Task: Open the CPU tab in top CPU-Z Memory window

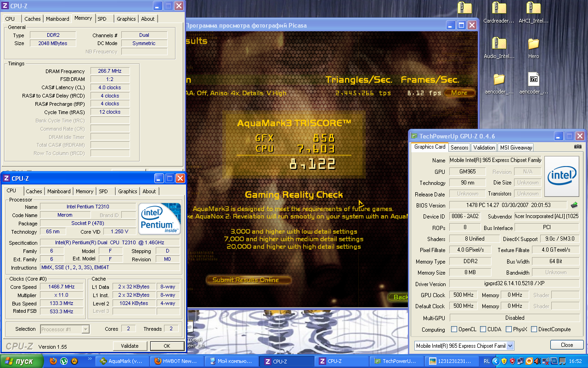Action: point(11,19)
